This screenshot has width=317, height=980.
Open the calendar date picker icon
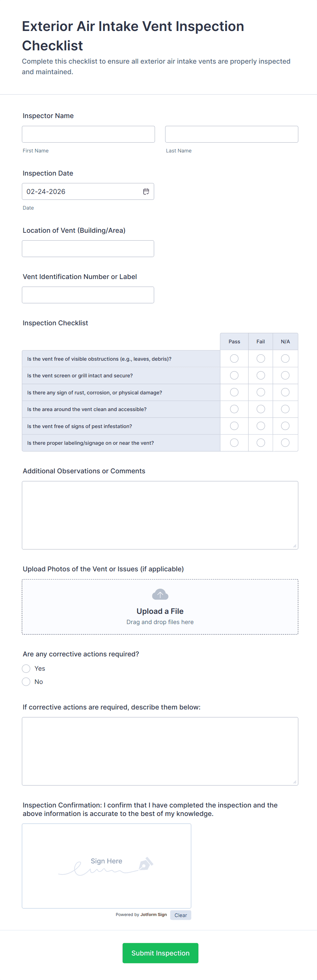pos(146,191)
